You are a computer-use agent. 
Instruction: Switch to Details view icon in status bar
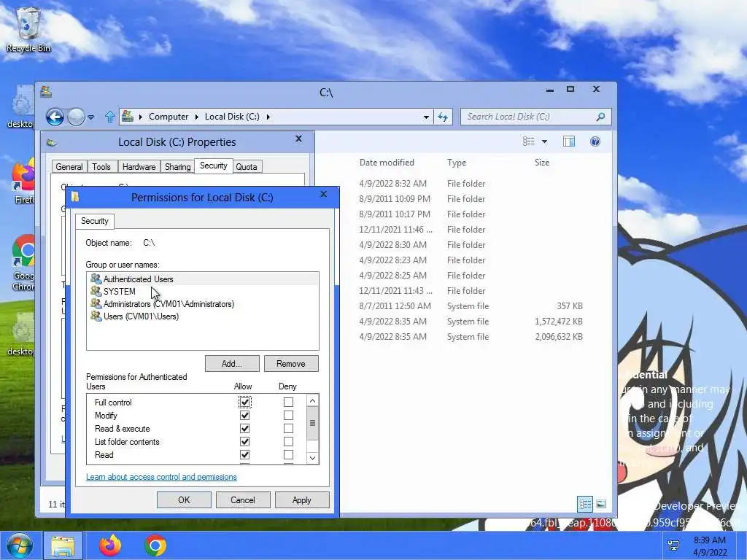pos(585,504)
